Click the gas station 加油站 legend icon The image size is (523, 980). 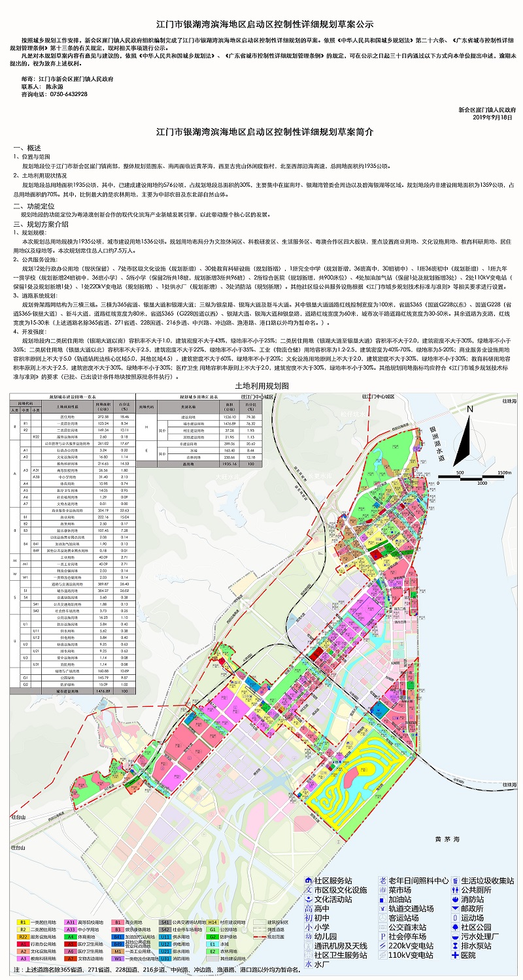tap(382, 899)
